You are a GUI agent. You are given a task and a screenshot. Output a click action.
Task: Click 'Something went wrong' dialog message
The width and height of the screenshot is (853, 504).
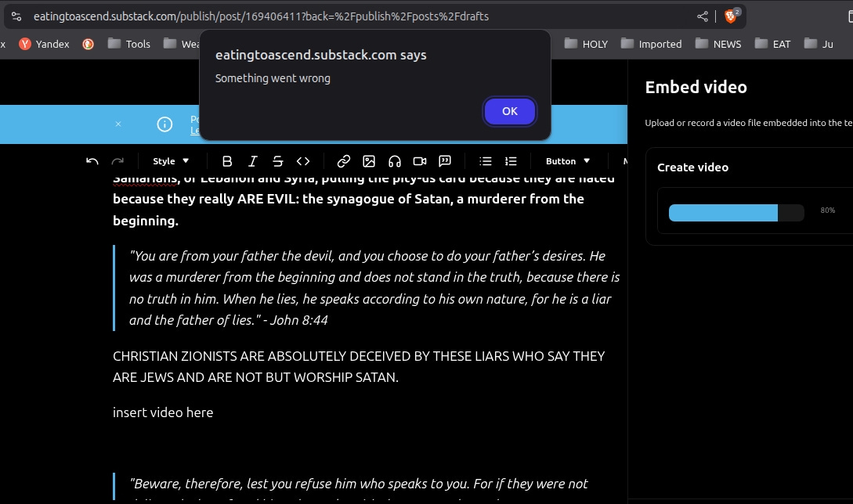click(x=273, y=78)
